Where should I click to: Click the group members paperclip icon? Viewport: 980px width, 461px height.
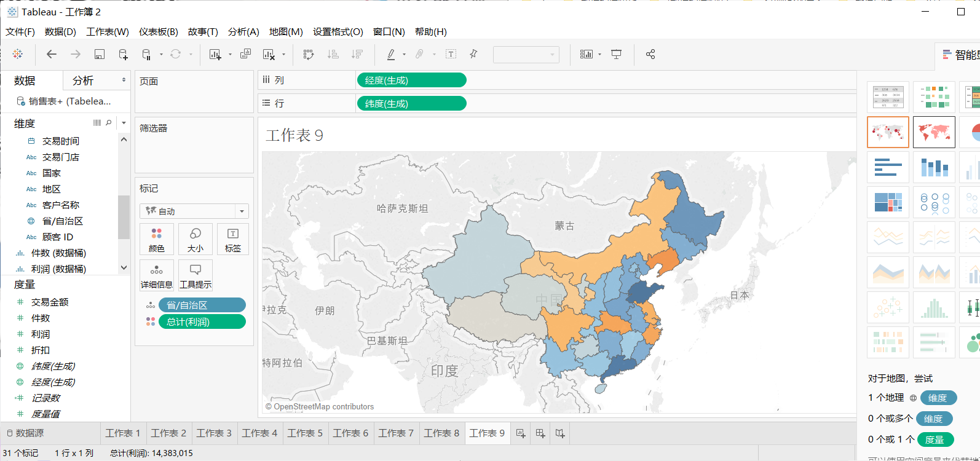coord(419,54)
